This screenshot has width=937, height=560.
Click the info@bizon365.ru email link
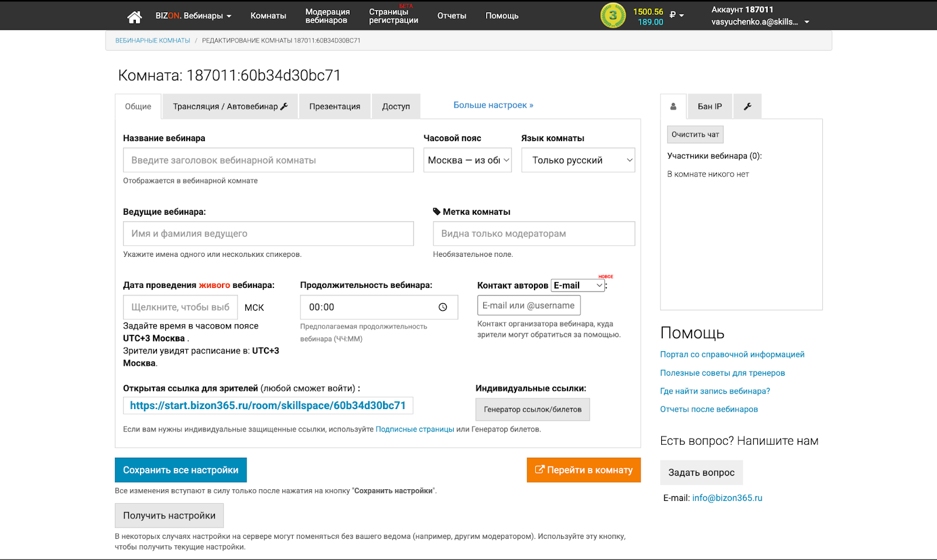(727, 498)
